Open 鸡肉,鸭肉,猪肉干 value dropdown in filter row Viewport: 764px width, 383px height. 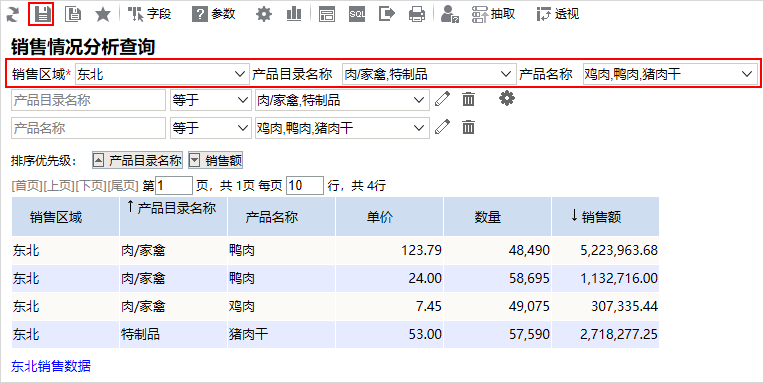tap(342, 128)
